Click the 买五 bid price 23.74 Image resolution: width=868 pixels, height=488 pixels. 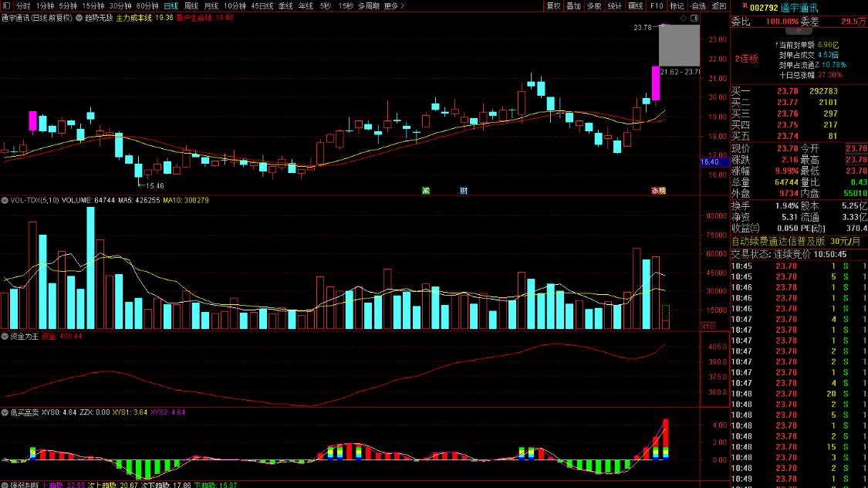(787, 136)
